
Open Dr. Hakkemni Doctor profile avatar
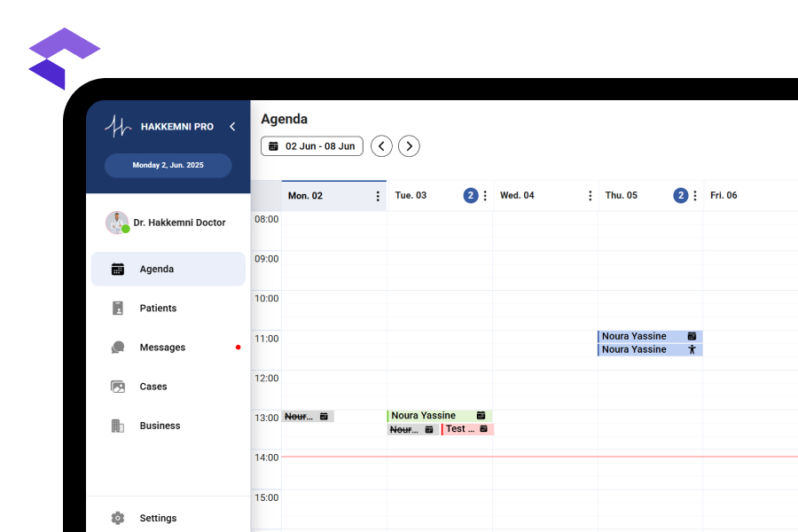(117, 223)
